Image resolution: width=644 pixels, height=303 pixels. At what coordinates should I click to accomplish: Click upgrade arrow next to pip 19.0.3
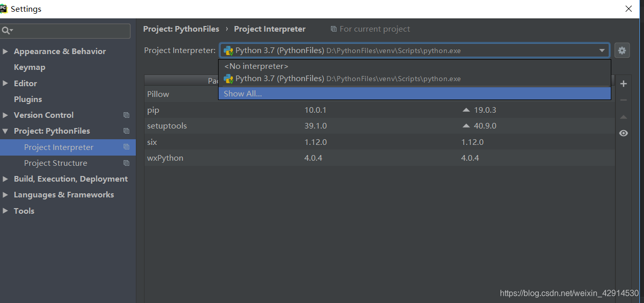(x=465, y=110)
